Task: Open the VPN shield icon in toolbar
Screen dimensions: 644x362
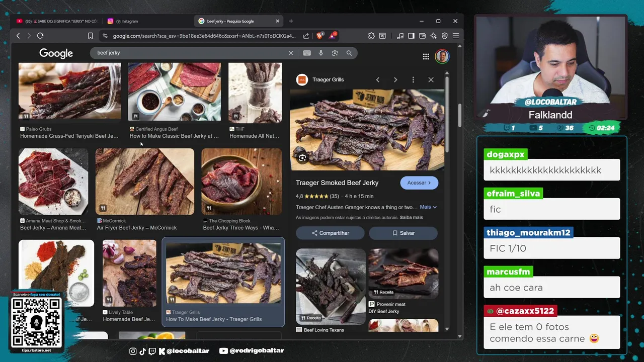Action: pos(444,36)
